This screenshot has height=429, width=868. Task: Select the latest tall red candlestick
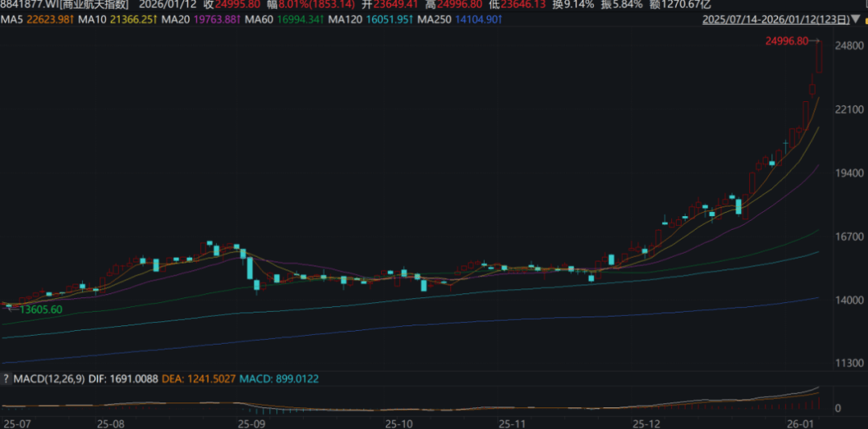[x=819, y=58]
